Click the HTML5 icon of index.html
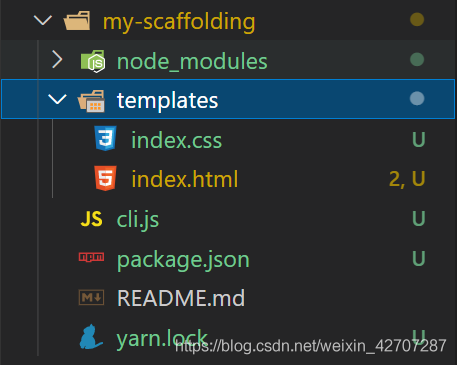This screenshot has width=457, height=365. coord(105,178)
